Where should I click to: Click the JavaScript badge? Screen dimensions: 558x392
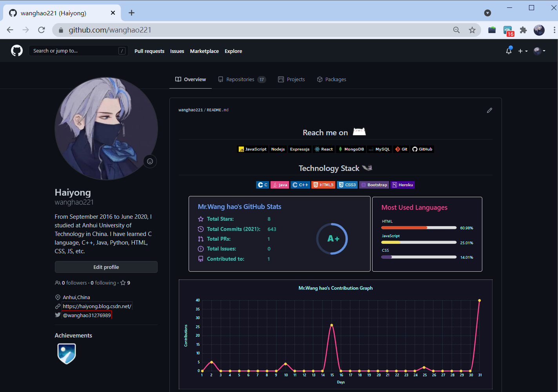click(x=253, y=149)
